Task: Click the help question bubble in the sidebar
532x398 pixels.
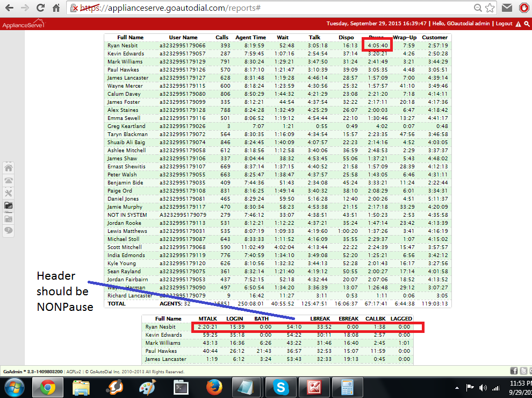Action: [x=9, y=231]
